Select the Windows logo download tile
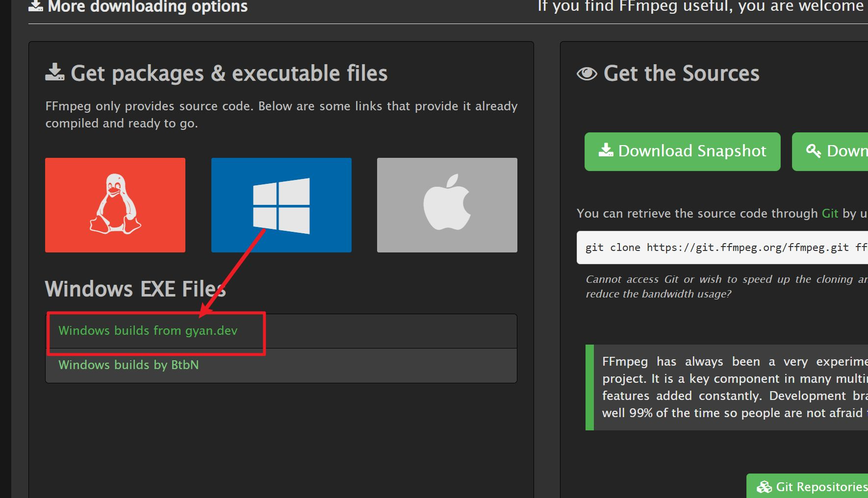Screen dimensions: 868x498 tap(281, 205)
